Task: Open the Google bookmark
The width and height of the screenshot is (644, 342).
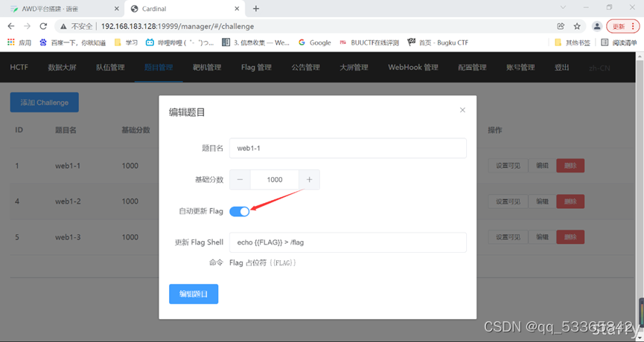Action: pyautogui.click(x=315, y=42)
